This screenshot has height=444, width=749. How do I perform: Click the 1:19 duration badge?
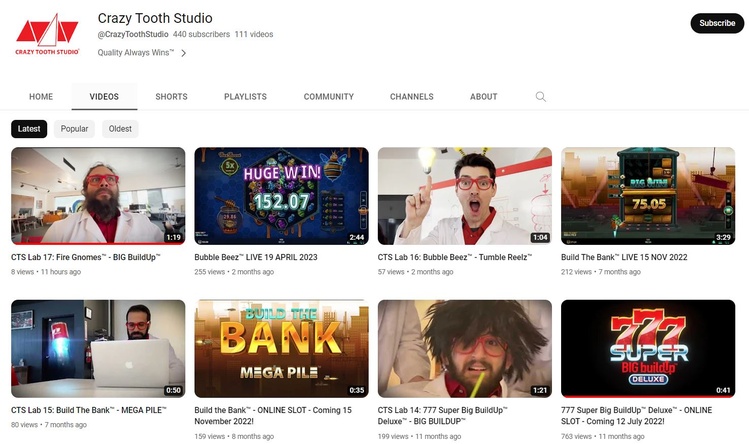173,237
